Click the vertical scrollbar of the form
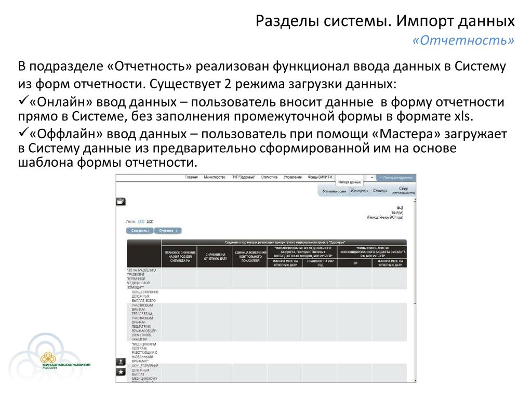 pos(415,290)
